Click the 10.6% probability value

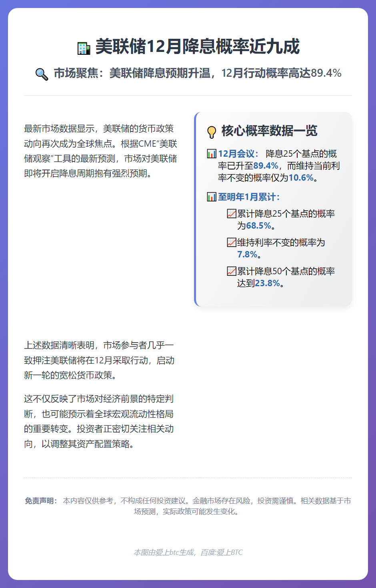click(x=301, y=178)
